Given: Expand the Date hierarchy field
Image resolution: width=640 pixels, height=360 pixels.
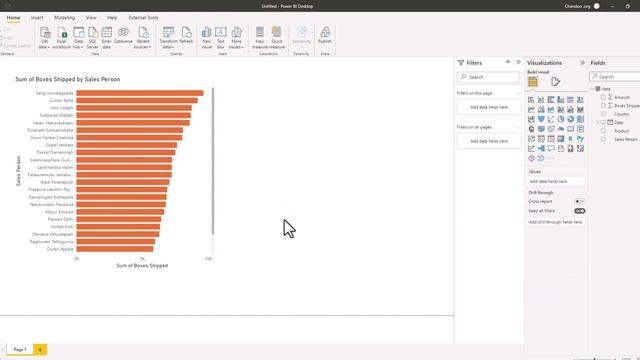Looking at the screenshot, I should pyautogui.click(x=597, y=122).
